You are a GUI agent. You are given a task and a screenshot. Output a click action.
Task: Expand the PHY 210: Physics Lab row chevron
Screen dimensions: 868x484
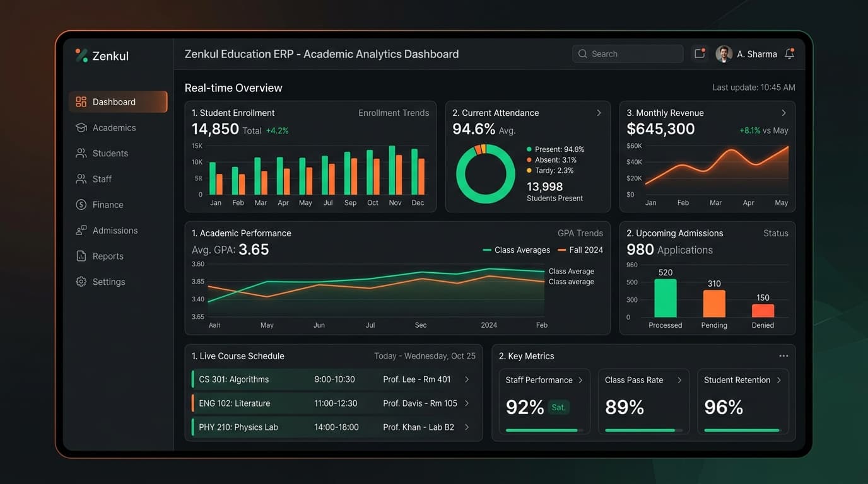pyautogui.click(x=467, y=427)
